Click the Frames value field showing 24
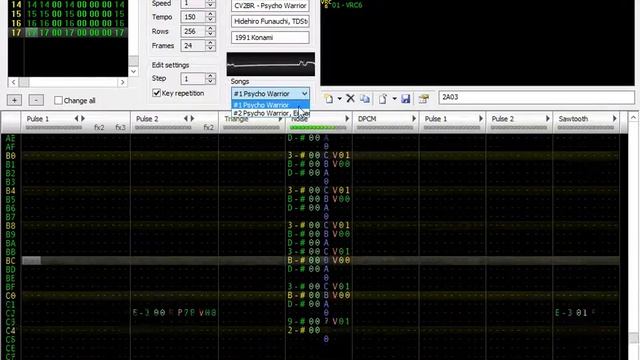640x360 pixels. click(x=193, y=45)
